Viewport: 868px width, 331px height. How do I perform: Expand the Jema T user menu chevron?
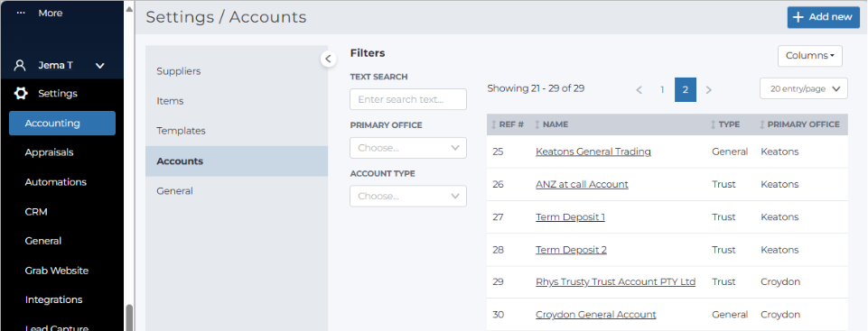click(99, 66)
